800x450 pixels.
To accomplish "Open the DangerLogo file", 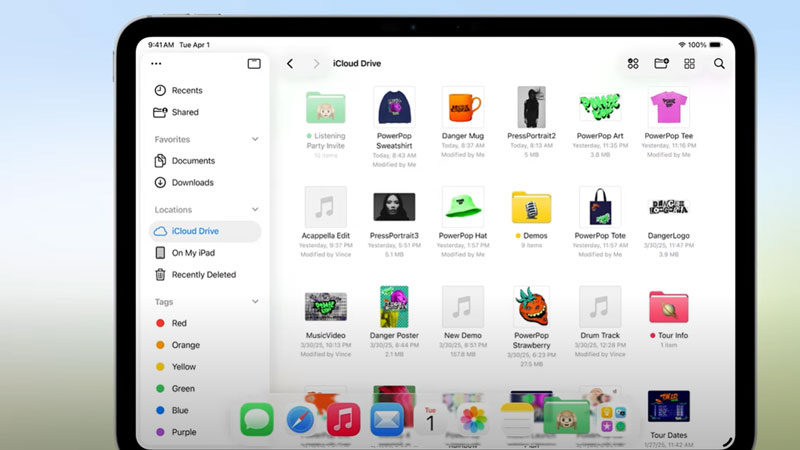I will pyautogui.click(x=668, y=207).
